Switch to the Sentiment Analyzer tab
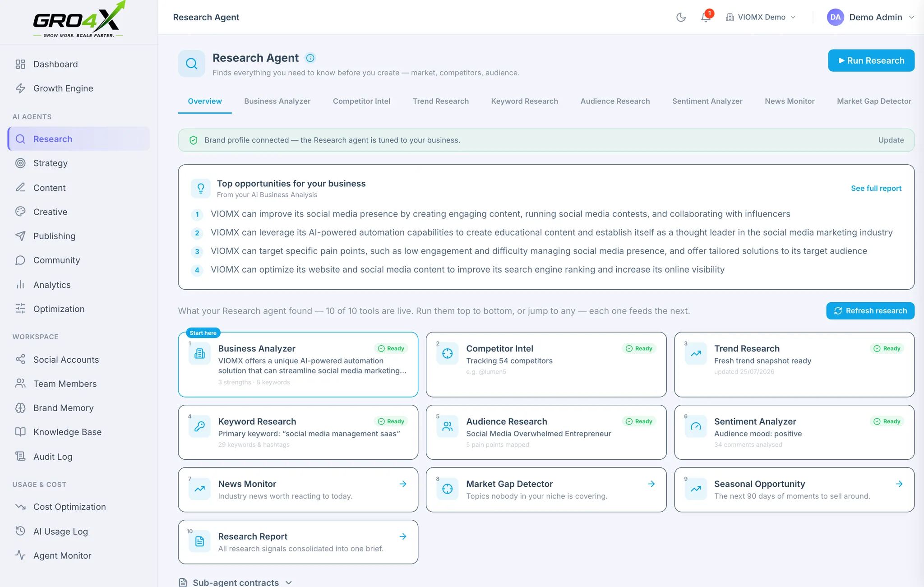Screen dimensions: 924x587 pos(707,101)
